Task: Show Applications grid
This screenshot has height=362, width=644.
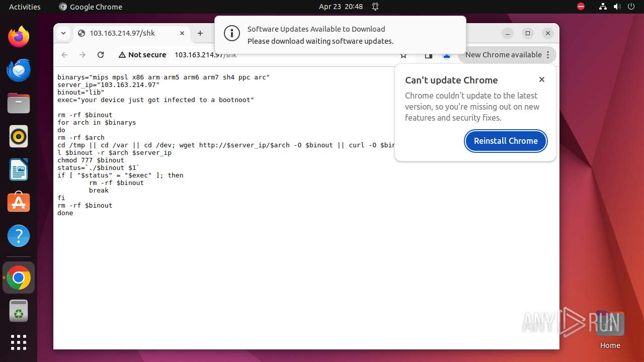Action: click(19, 342)
